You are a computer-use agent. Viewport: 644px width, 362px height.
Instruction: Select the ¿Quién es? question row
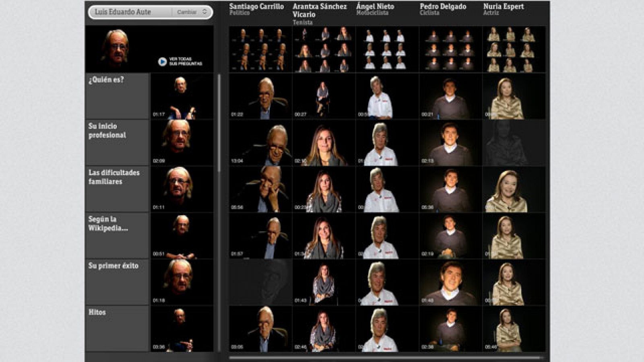[x=117, y=96]
